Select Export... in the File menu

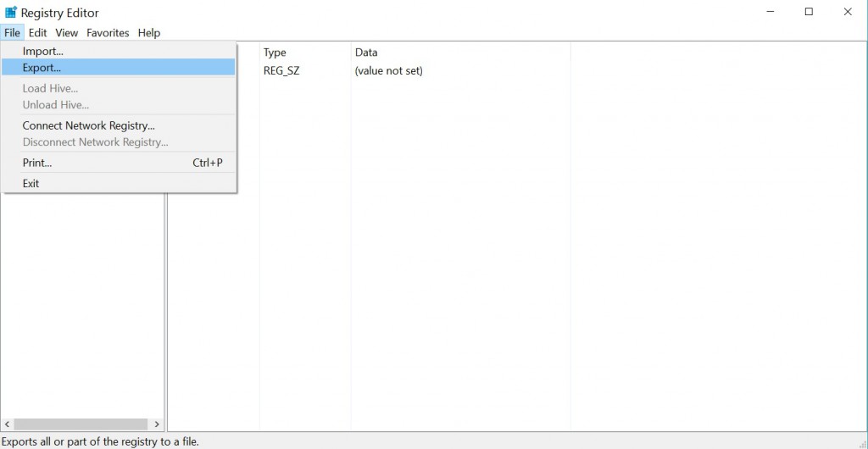pos(42,68)
